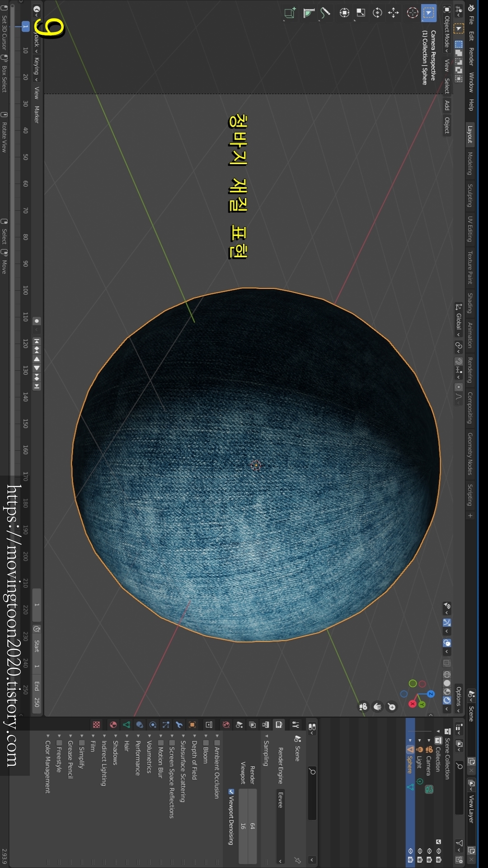Click the Z axis gizmo ball

click(x=431, y=694)
